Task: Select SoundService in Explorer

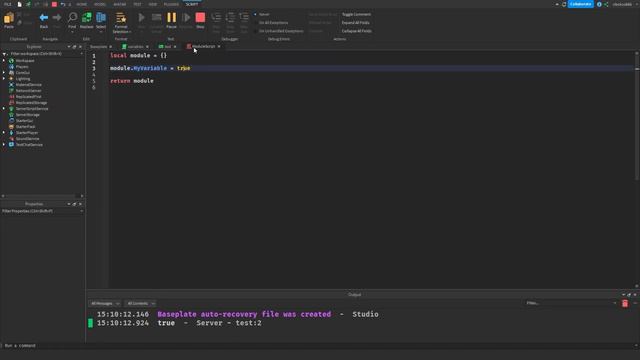Action: [x=27, y=138]
